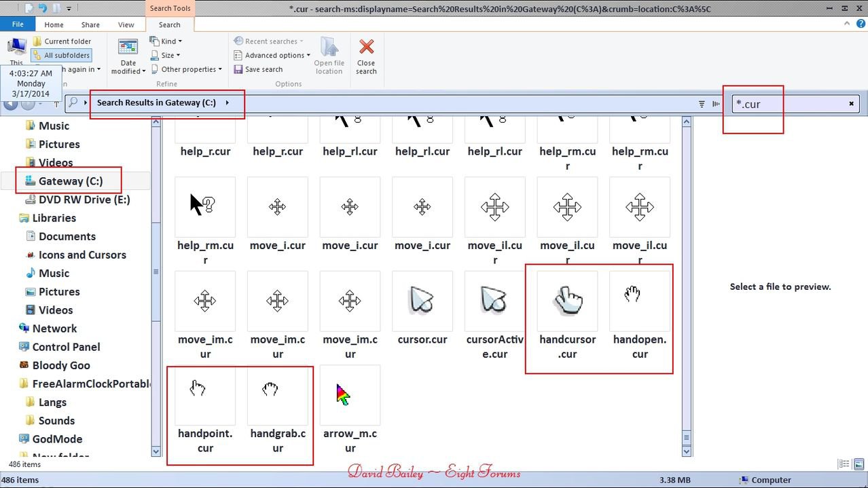Switch to large icons view in status bar

(858, 464)
